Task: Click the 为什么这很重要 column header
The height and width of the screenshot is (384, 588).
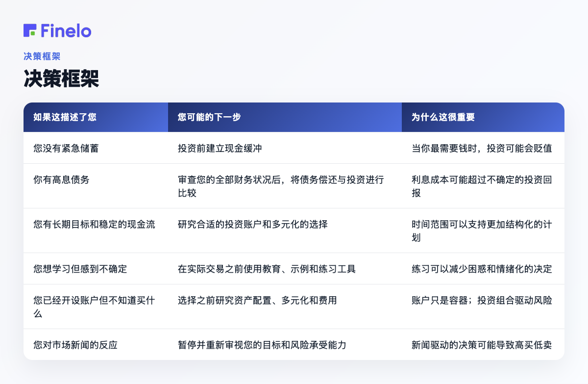Action: [x=483, y=117]
